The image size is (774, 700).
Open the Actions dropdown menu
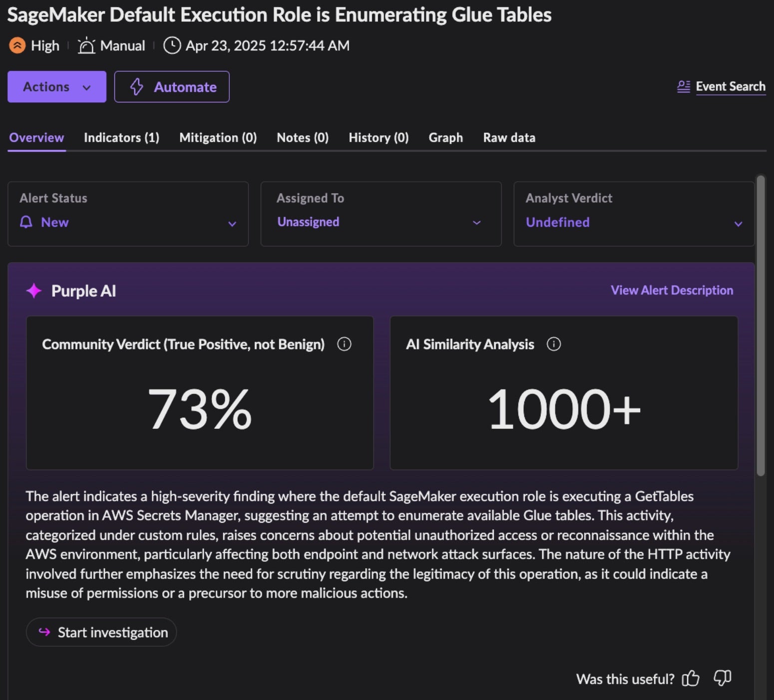[x=57, y=87]
